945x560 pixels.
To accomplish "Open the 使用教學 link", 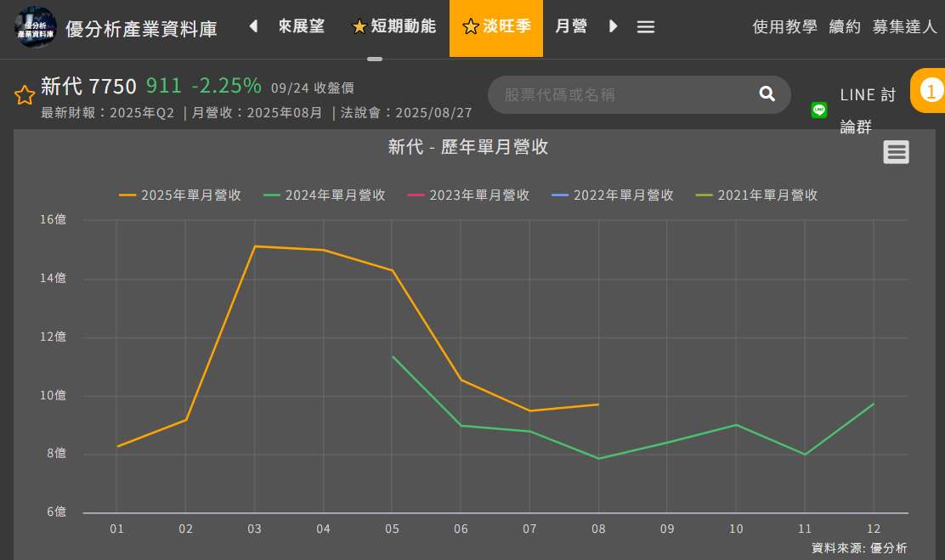I will 784,27.
